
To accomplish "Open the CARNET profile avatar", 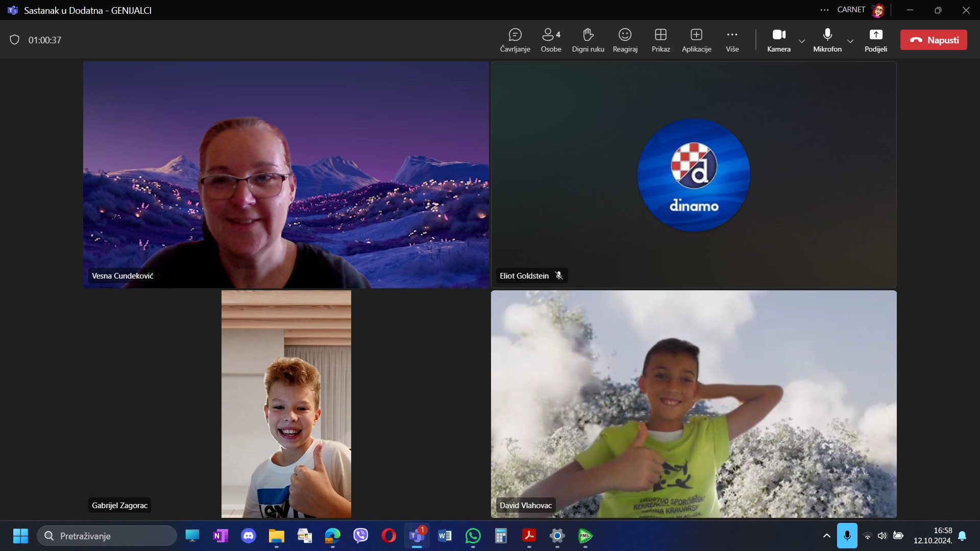I will [878, 10].
